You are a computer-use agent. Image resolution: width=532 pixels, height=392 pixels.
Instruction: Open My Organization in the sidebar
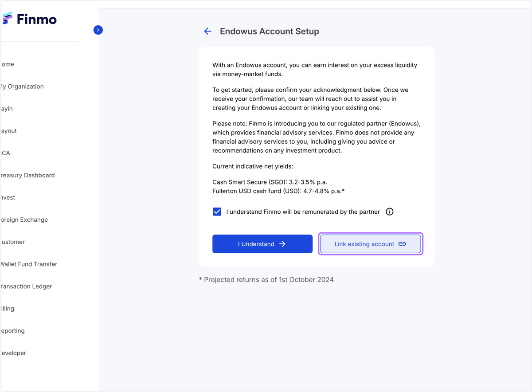click(22, 86)
